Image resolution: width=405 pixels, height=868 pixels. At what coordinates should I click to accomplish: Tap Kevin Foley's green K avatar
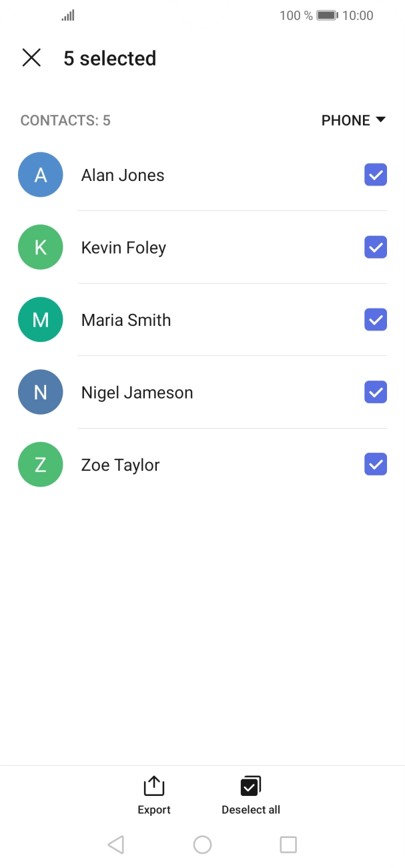pos(41,248)
